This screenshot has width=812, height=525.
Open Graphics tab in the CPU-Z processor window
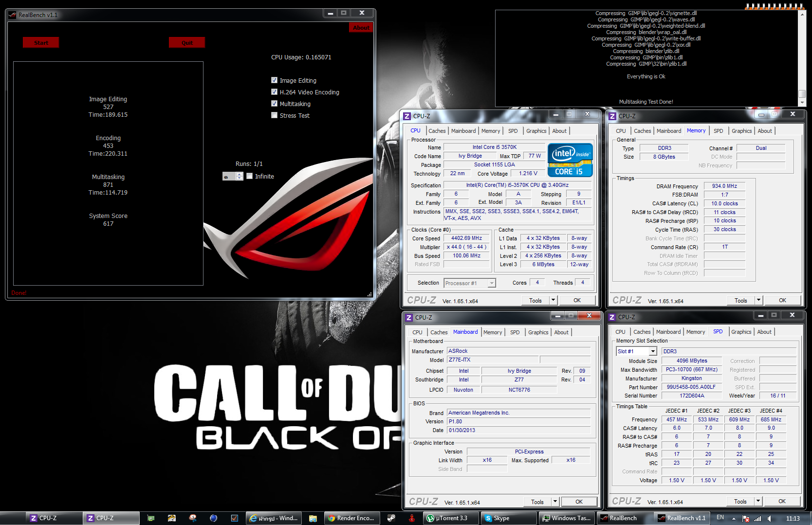[x=536, y=131]
